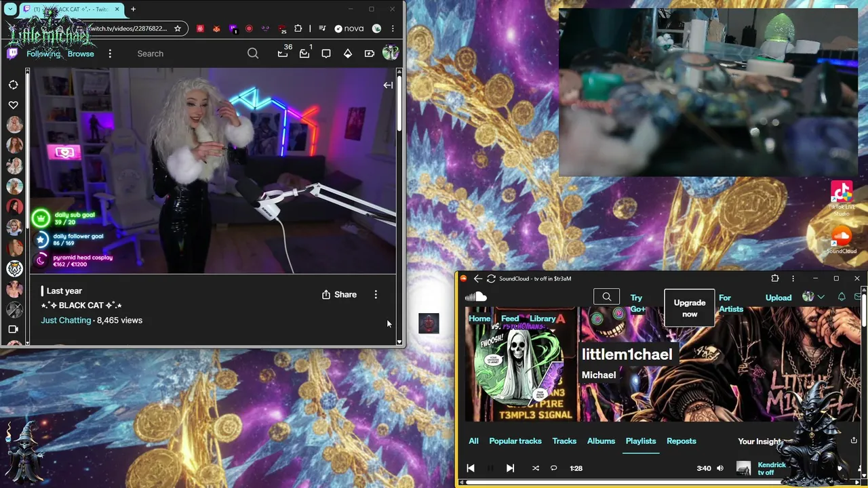868x488 pixels.
Task: Bookmark page with star icon in address bar
Action: tap(178, 28)
